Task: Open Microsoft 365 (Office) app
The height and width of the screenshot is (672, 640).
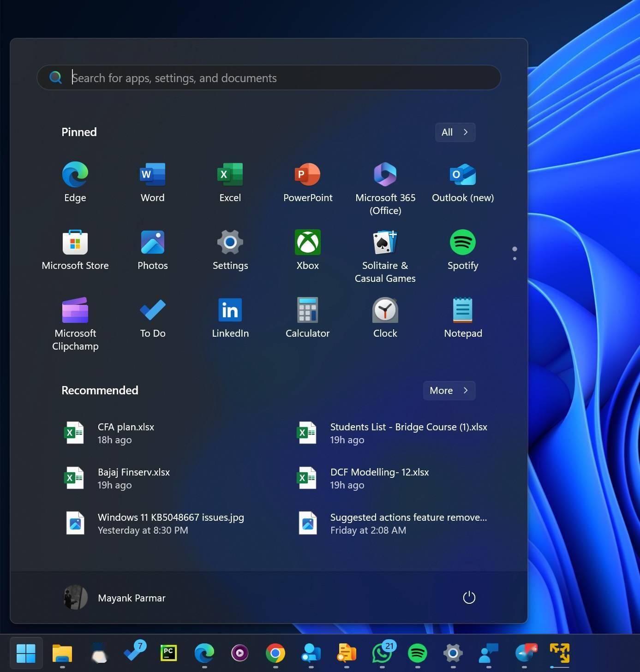Action: pyautogui.click(x=385, y=188)
